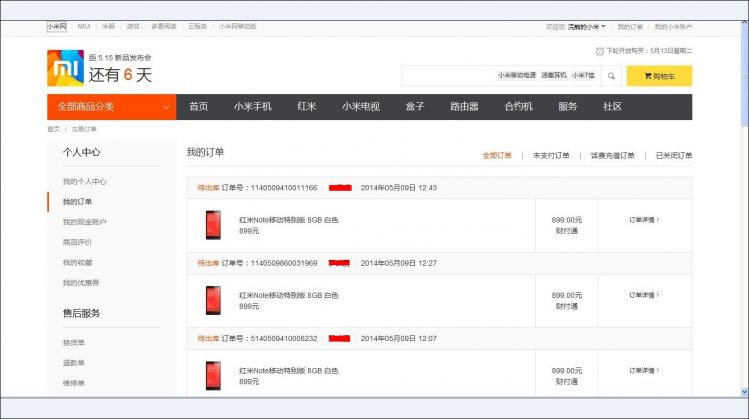Switch to the 话费充值订单 tab

(612, 155)
